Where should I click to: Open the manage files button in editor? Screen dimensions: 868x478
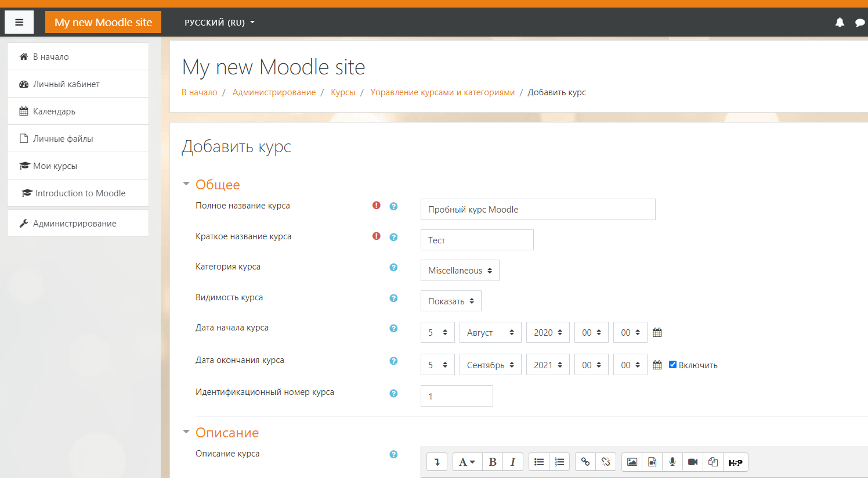click(713, 462)
